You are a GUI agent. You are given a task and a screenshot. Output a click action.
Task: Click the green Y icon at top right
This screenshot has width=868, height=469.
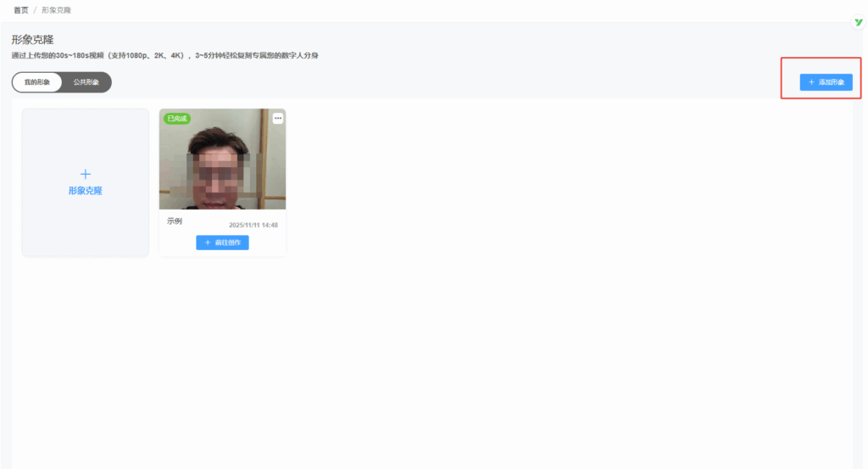pyautogui.click(x=858, y=23)
